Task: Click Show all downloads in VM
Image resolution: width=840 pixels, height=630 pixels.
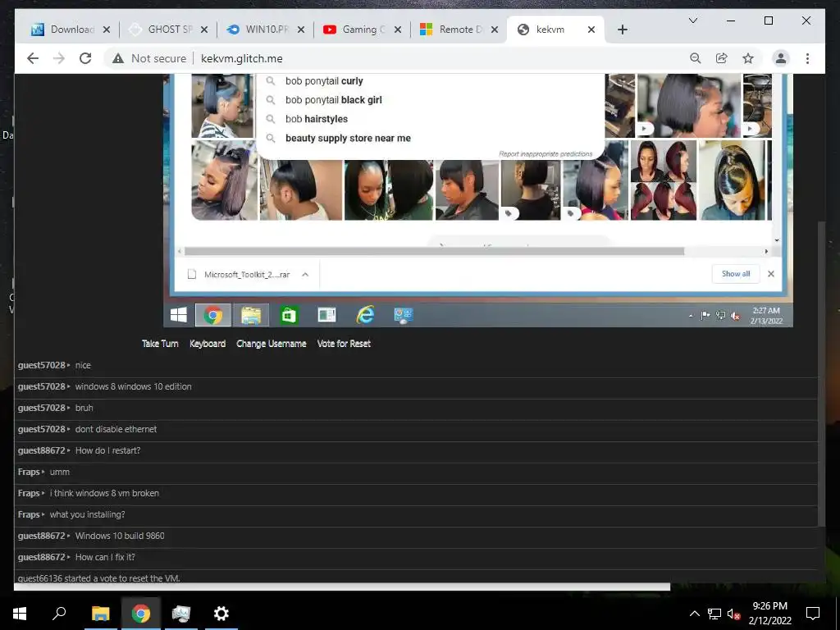Action: (x=736, y=274)
